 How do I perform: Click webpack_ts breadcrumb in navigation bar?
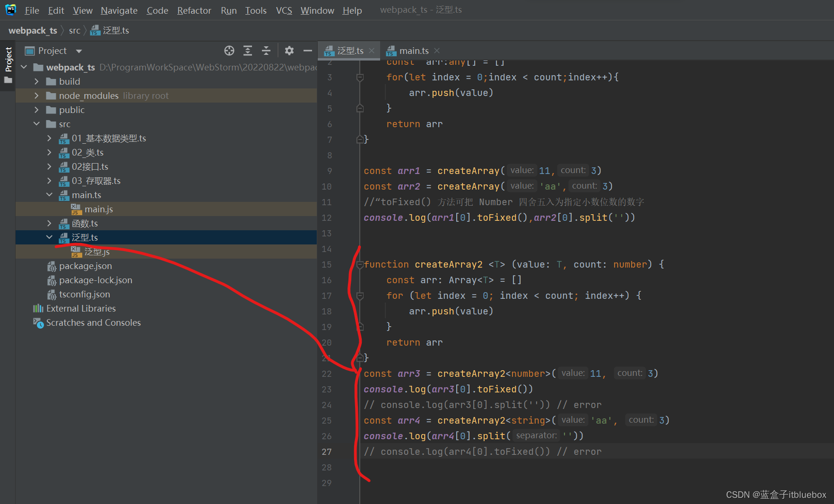[33, 30]
